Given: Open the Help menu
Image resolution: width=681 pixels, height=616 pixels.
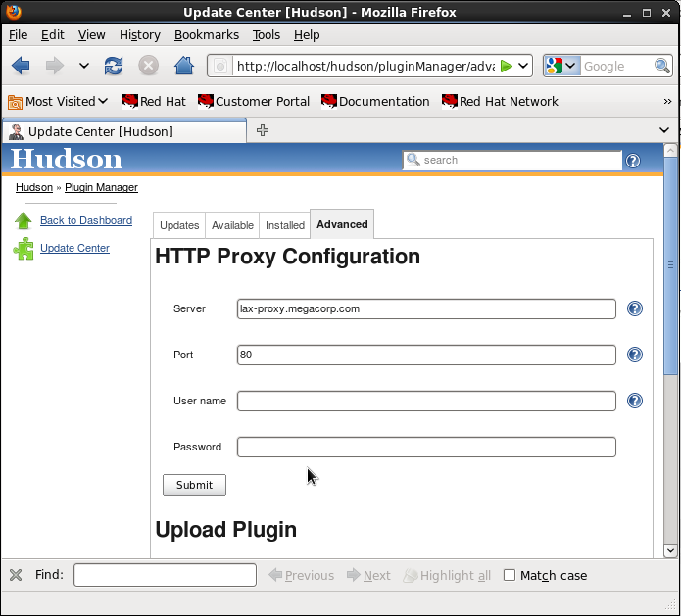Looking at the screenshot, I should (307, 34).
